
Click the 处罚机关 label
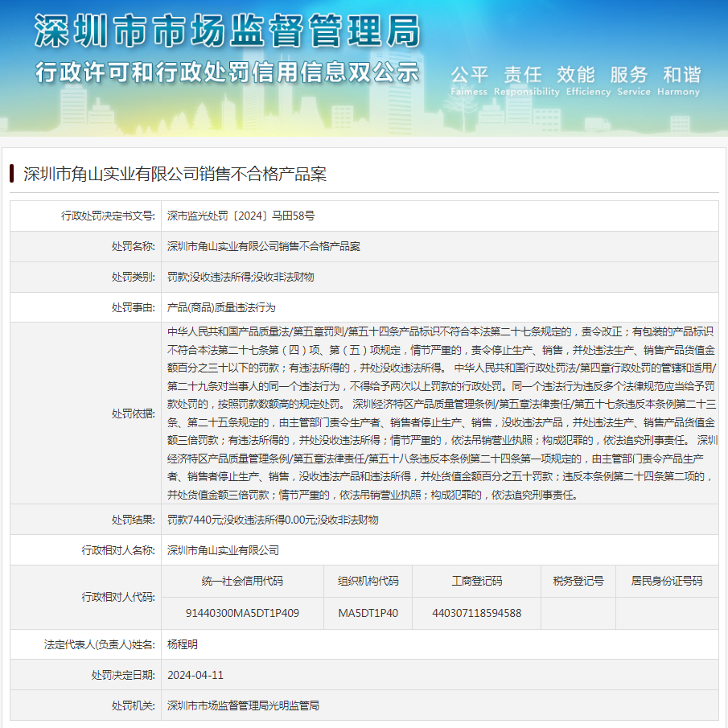click(x=134, y=705)
